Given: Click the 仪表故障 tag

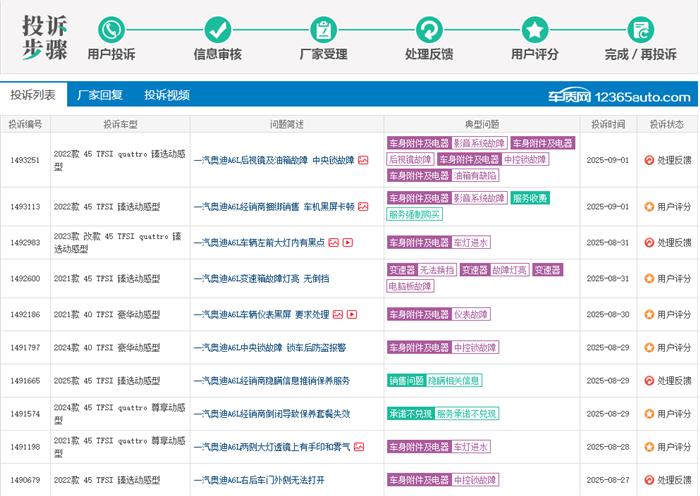Looking at the screenshot, I should click(x=471, y=314).
